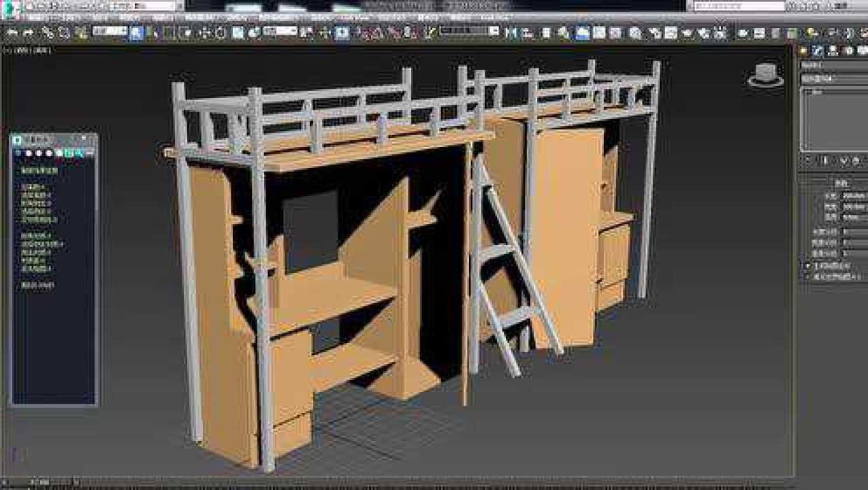Screen dimensions: 868x490
Task: Toggle the second checkbox below Parameters segments
Action: tap(809, 277)
